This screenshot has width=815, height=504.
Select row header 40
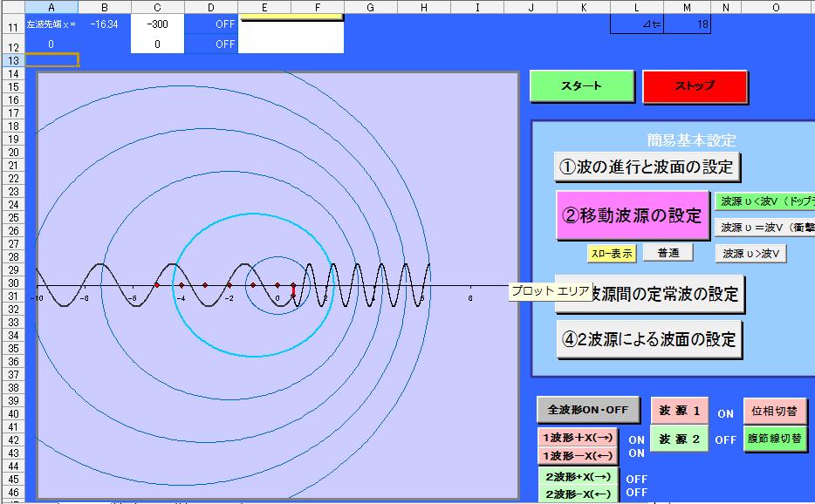tap(13, 414)
